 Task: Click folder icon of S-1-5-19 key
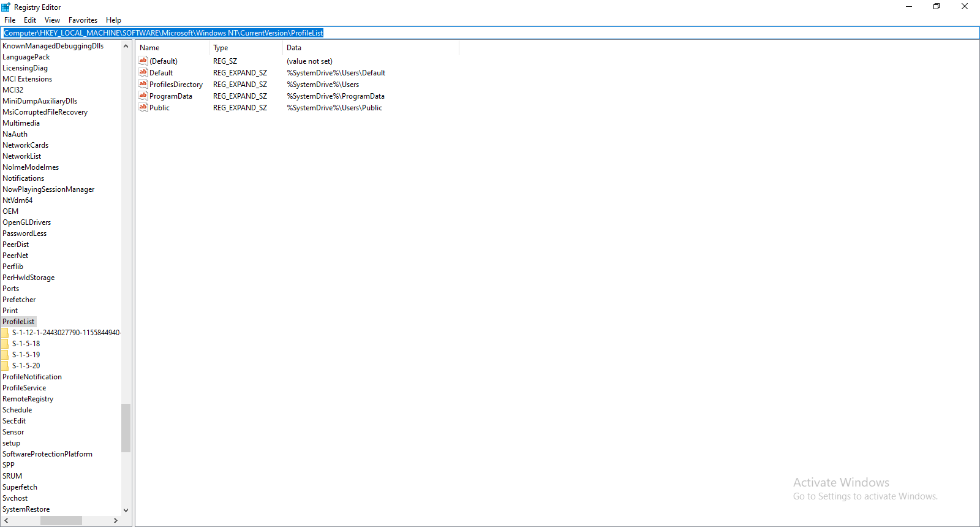tap(5, 355)
